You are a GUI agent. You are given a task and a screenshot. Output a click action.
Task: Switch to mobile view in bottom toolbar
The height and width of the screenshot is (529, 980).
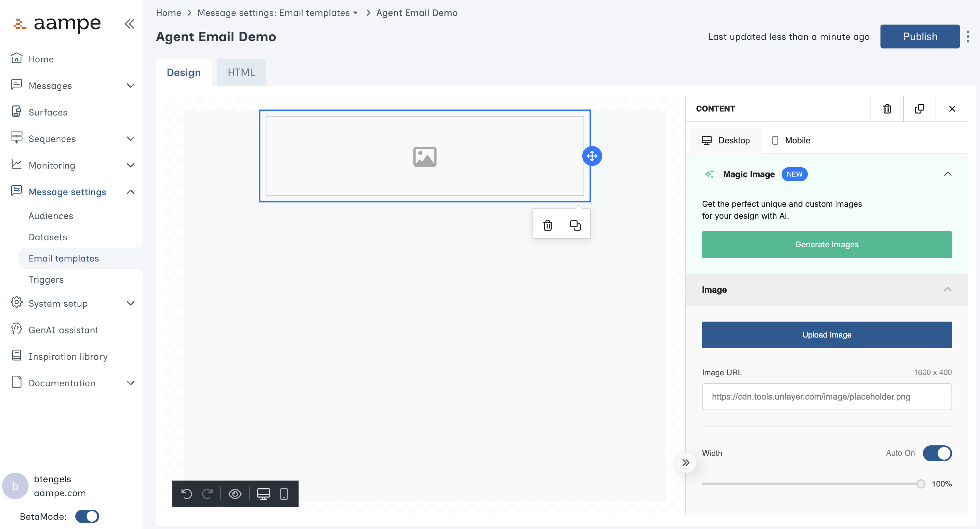click(284, 494)
